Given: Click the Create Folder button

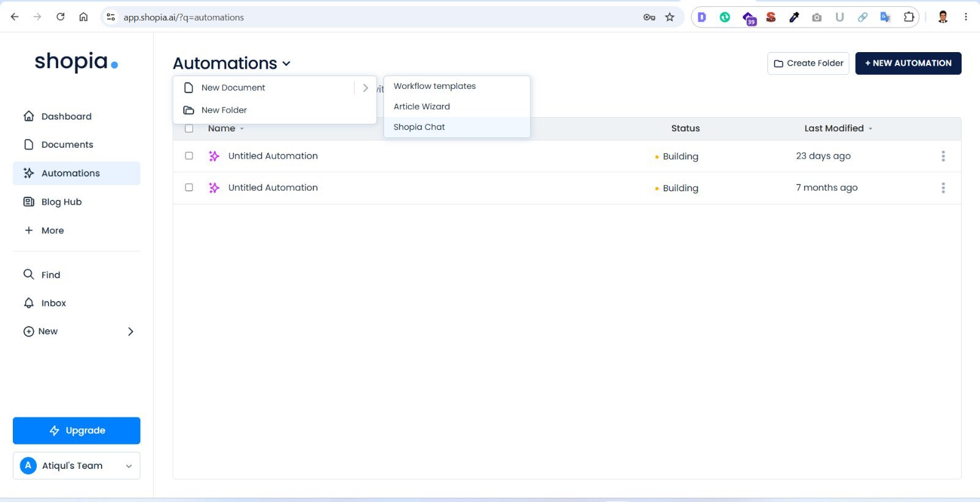Looking at the screenshot, I should click(809, 63).
